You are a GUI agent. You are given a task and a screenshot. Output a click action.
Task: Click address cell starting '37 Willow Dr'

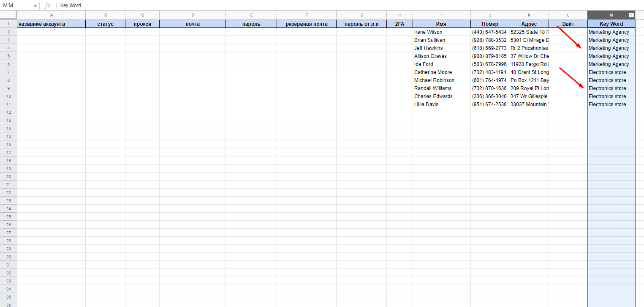point(529,56)
